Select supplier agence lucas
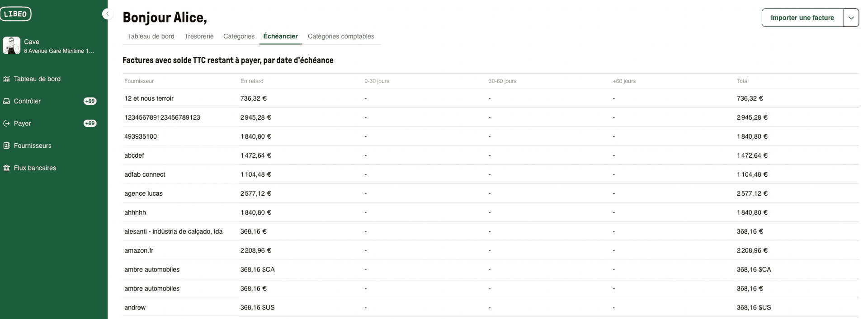 [x=143, y=193]
